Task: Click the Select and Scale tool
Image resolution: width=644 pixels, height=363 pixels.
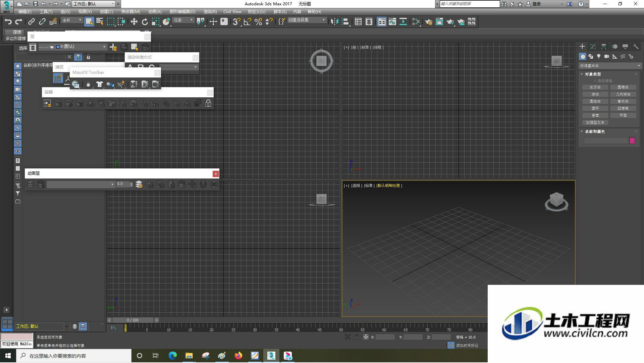Action: (155, 22)
